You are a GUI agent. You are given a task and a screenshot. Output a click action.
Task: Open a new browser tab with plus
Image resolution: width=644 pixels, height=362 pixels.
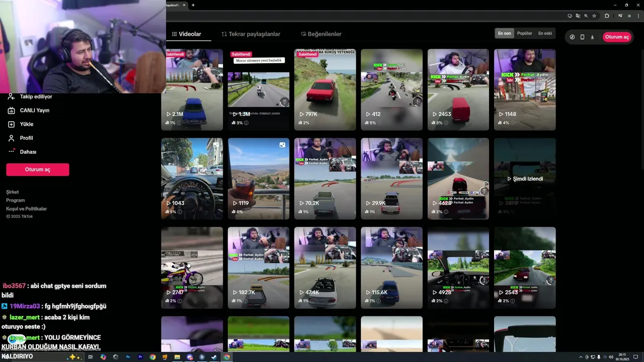click(x=193, y=5)
